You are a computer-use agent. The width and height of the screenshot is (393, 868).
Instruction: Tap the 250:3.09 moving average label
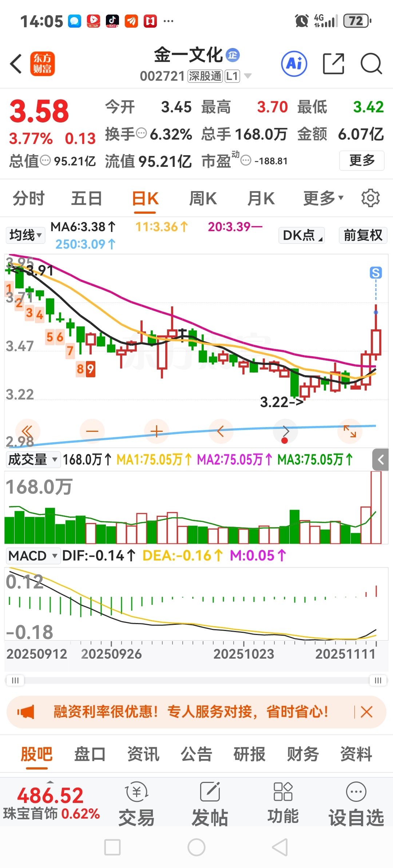(x=86, y=244)
